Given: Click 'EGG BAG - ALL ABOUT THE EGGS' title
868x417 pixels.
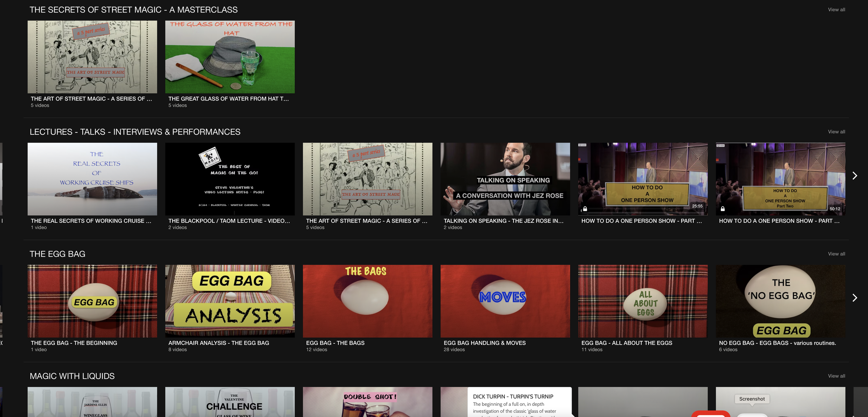Looking at the screenshot, I should [x=626, y=343].
